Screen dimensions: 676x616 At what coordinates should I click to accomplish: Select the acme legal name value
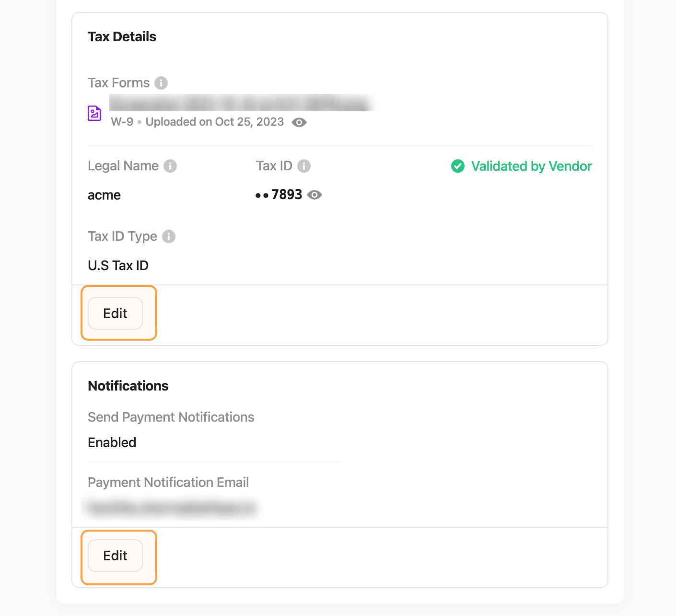pos(104,195)
